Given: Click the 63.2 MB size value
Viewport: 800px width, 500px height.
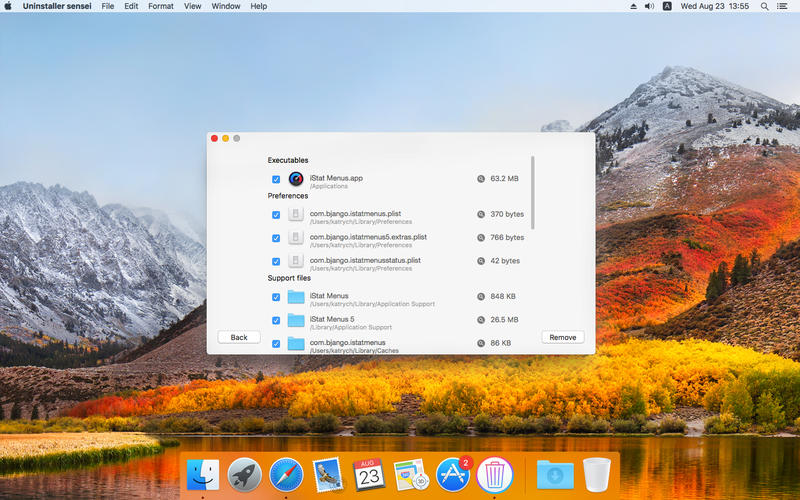Looking at the screenshot, I should pyautogui.click(x=504, y=179).
